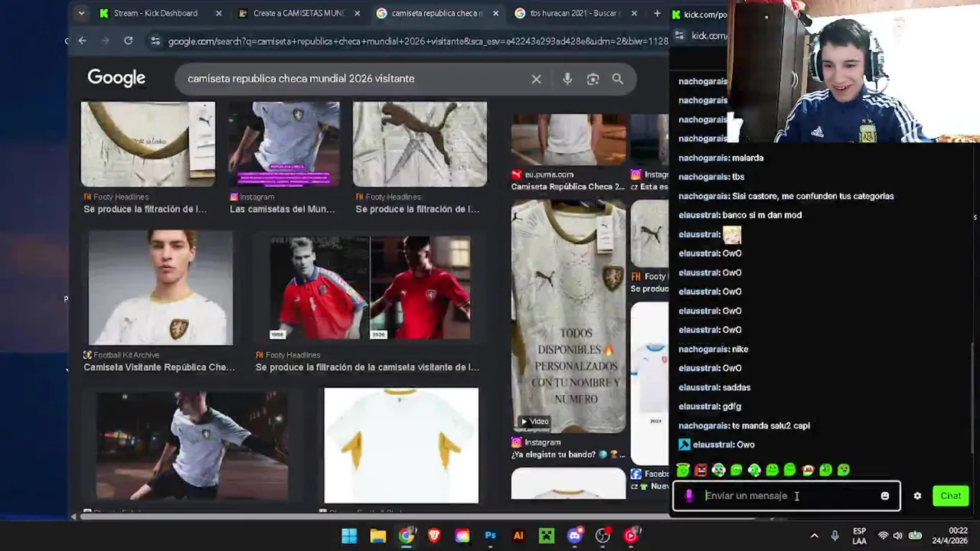
Task: Switch to Chrome on the taskbar
Action: pos(406,536)
